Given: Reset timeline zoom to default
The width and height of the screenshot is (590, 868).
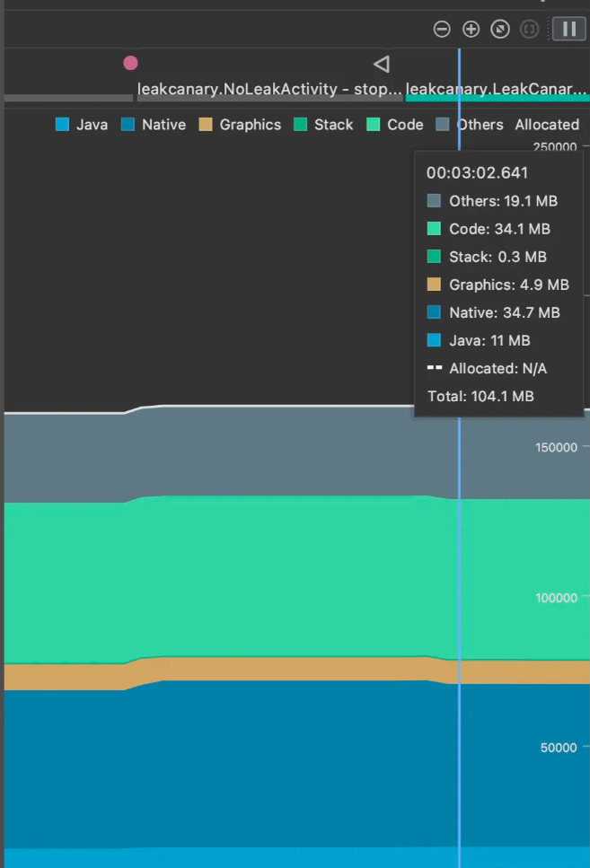Looking at the screenshot, I should tap(500, 29).
